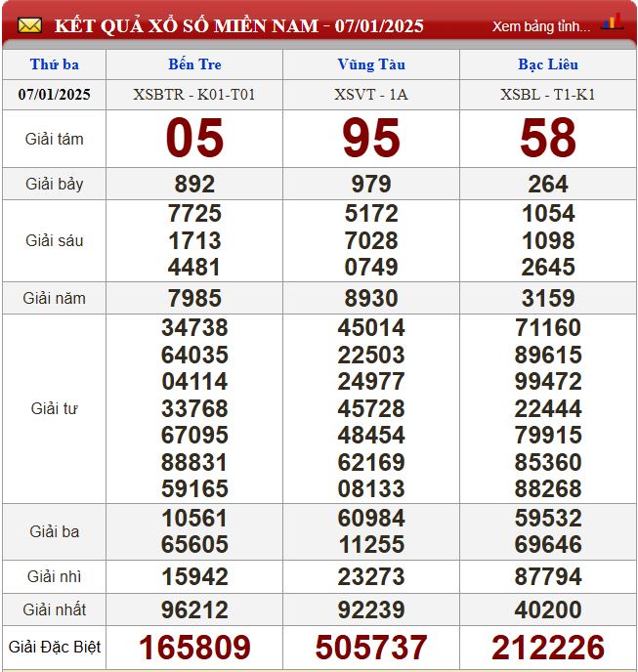The height and width of the screenshot is (672, 638).
Task: Select giải sáu number 1098
Action: click(548, 240)
